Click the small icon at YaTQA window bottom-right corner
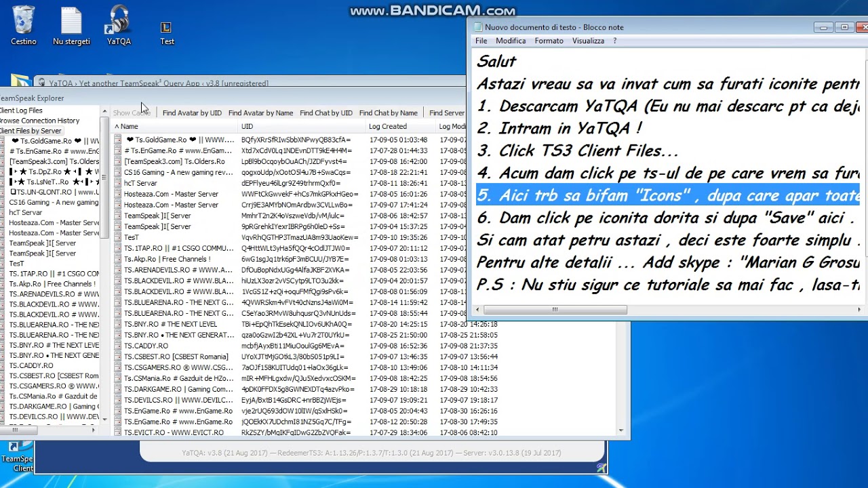 pyautogui.click(x=601, y=468)
